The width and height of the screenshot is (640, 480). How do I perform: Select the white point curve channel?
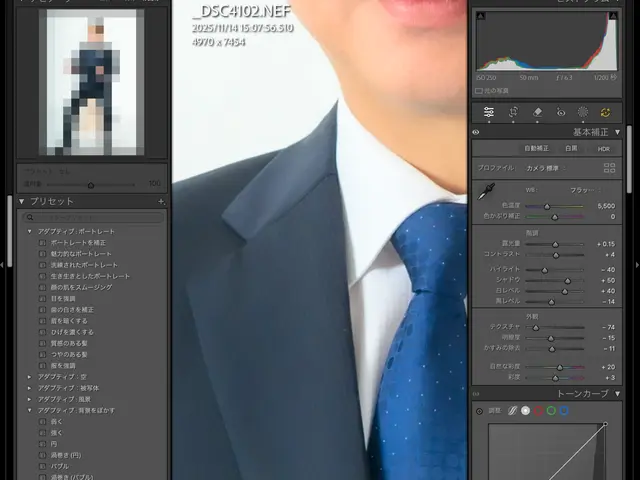pyautogui.click(x=525, y=411)
